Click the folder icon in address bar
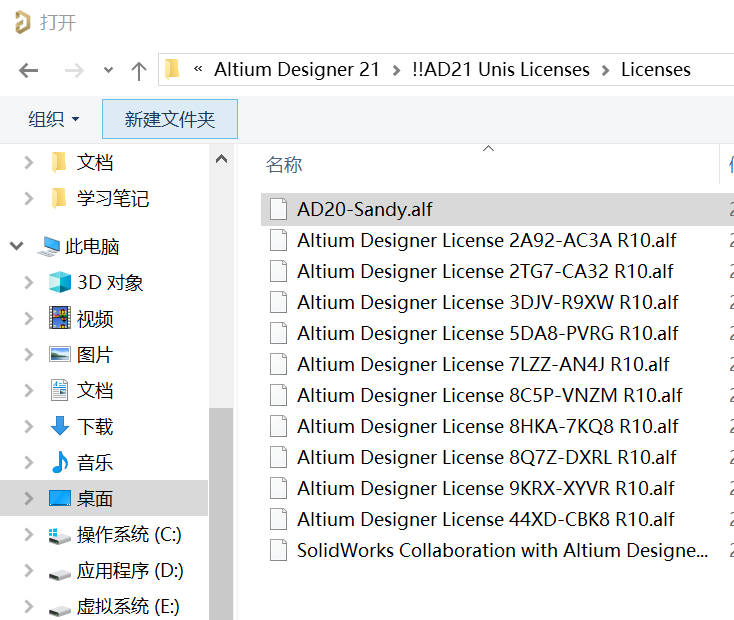734x620 pixels. (x=173, y=69)
